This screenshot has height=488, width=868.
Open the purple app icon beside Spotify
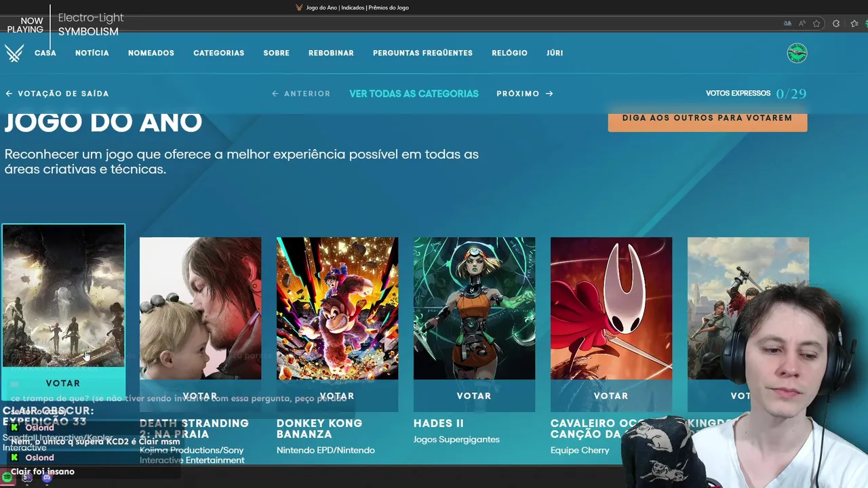point(27,478)
